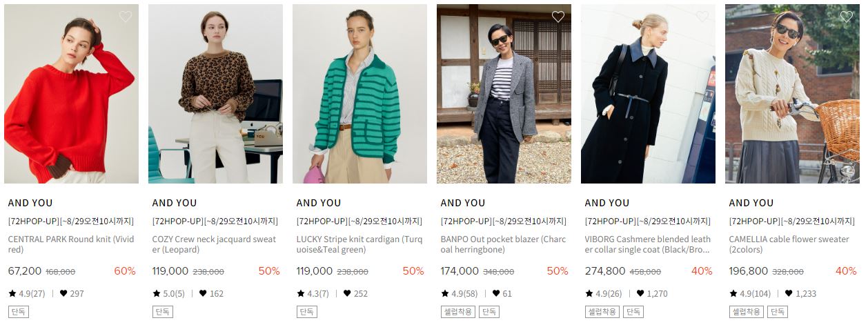Open the LUCKY Stripe knit cardigan product title
868x336 pixels.
pos(360,244)
